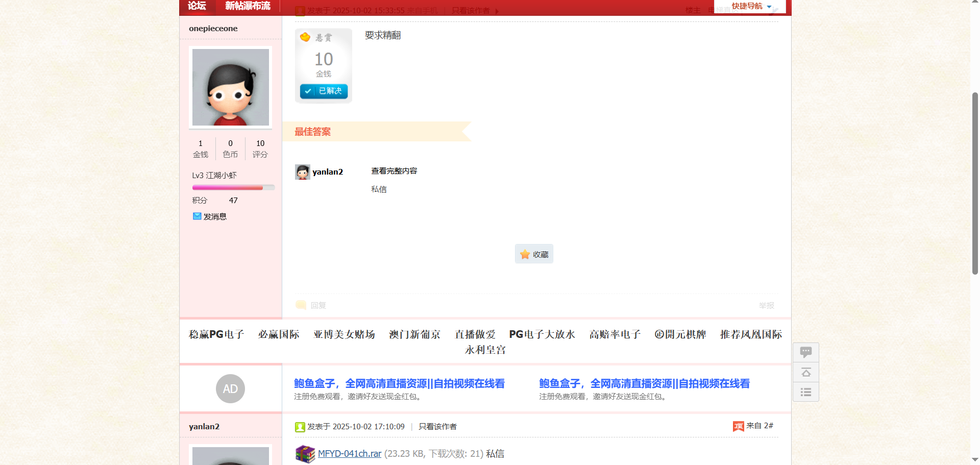This screenshot has width=980, height=465.
Task: Click the RAR archive file icon
Action: [305, 454]
